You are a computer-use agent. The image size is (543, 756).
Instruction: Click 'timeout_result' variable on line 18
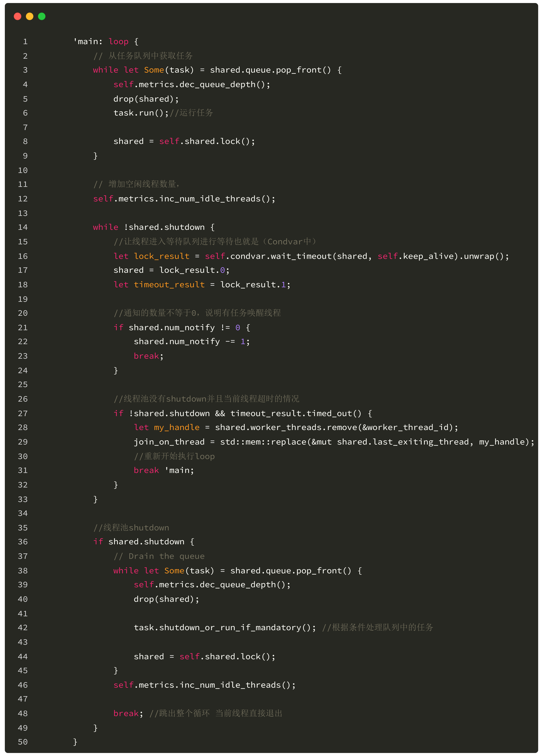(x=169, y=285)
